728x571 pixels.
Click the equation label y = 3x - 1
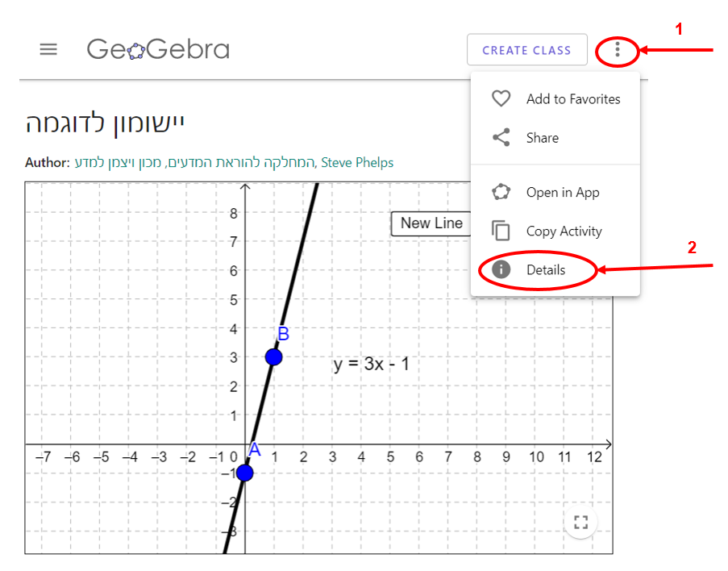(x=371, y=365)
